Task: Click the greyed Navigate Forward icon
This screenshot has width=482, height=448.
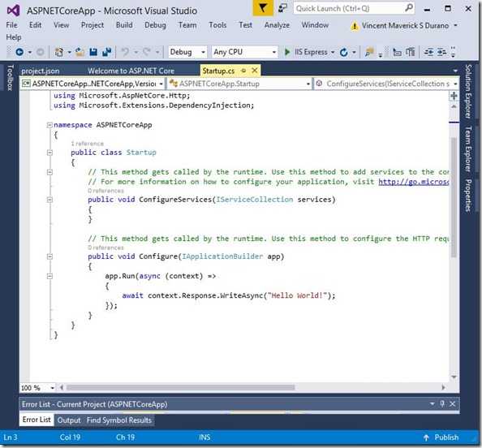Action: [41, 52]
